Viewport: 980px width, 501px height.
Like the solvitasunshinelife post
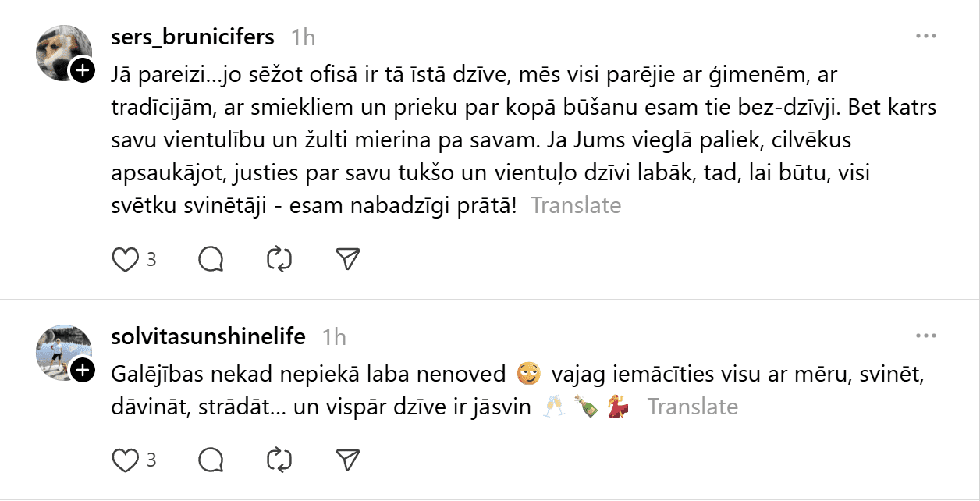tap(125, 460)
